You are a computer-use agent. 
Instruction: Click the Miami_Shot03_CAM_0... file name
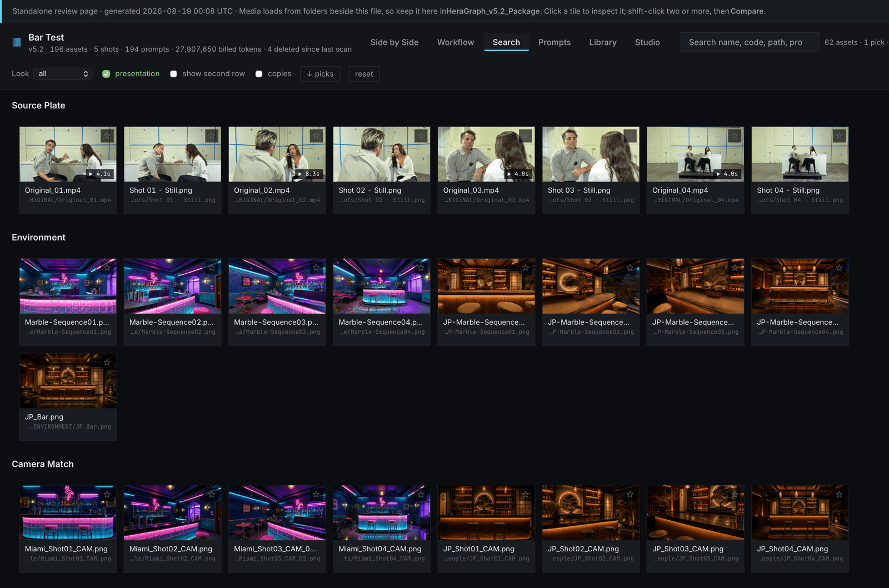(x=274, y=549)
